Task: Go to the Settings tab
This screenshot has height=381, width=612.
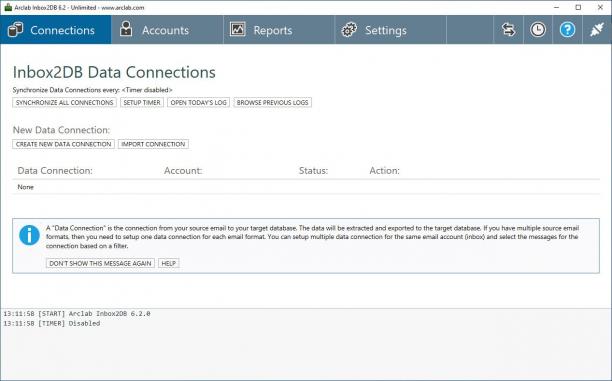Action: point(390,30)
